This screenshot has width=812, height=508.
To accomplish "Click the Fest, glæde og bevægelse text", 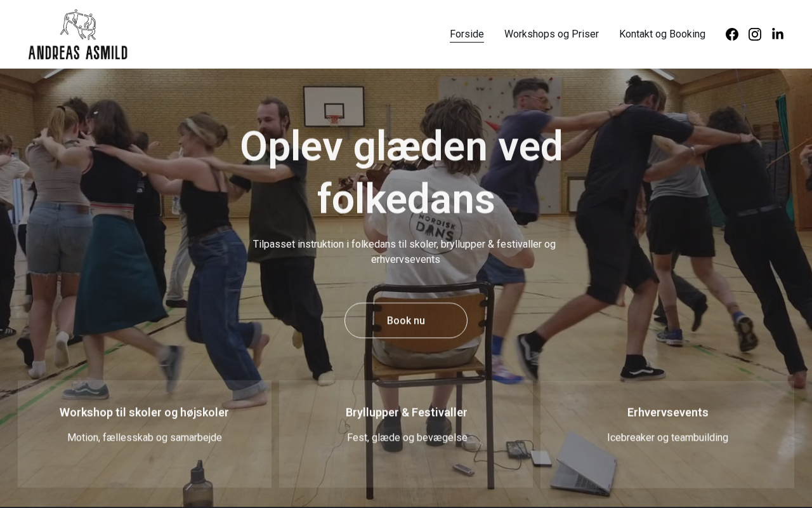I will tap(407, 438).
